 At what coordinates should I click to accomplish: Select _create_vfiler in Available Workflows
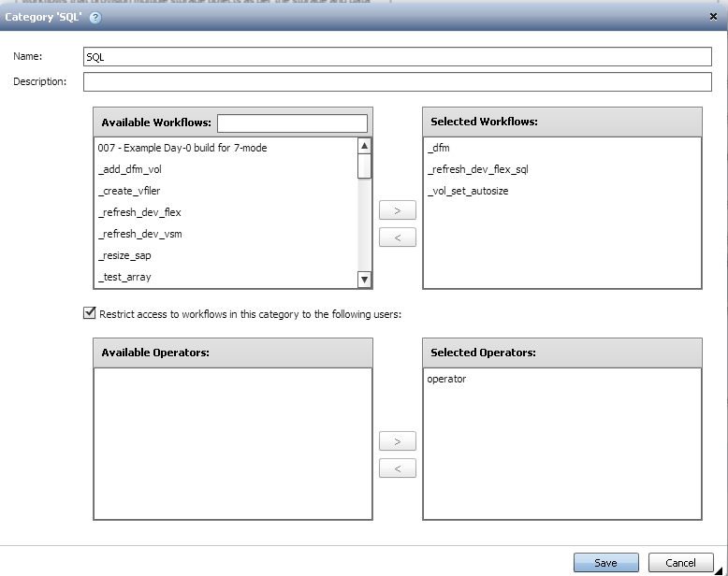(129, 191)
